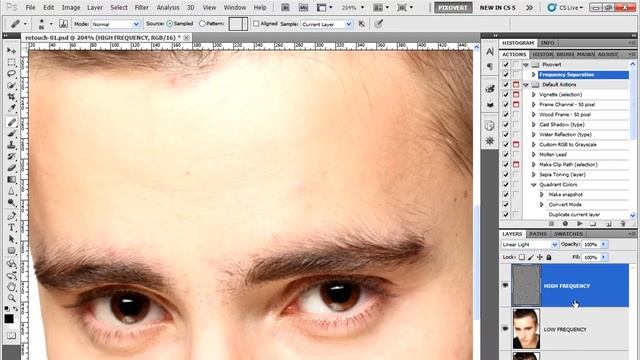Image resolution: width=640 pixels, height=360 pixels.
Task: Launch Mini Bridge from application bar
Action: click(x=303, y=7)
